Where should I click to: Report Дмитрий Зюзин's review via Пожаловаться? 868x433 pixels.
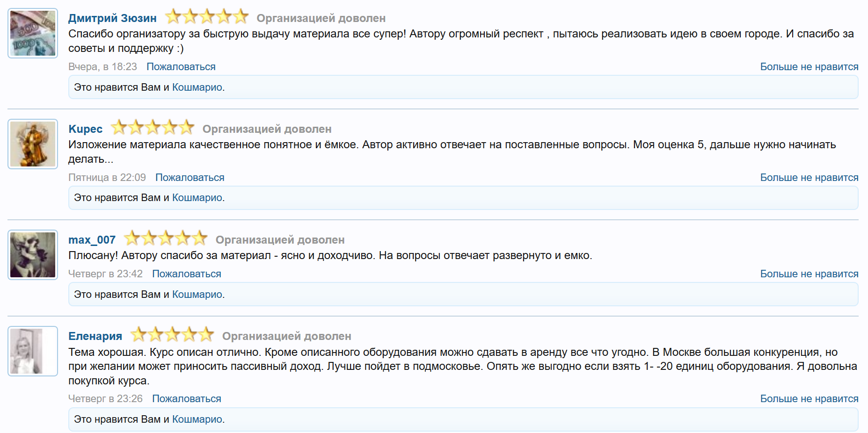pos(181,67)
